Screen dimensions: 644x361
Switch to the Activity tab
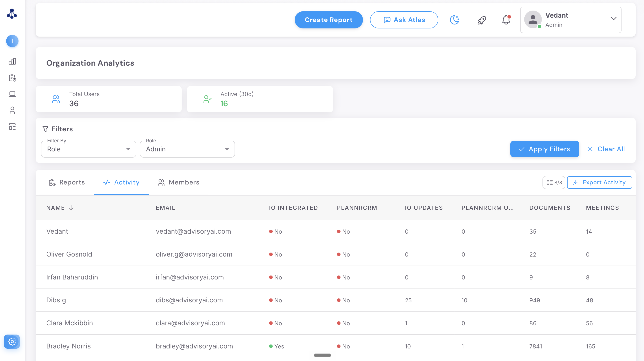coord(121,182)
